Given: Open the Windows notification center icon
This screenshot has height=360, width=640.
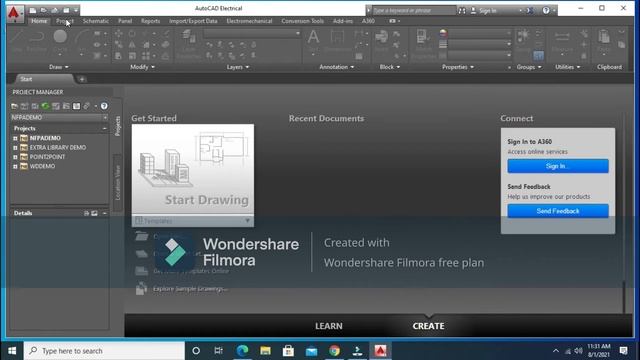Looking at the screenshot, I should tap(623, 351).
